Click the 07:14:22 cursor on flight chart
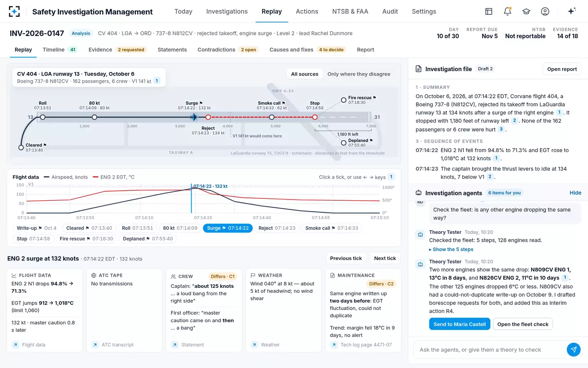The image size is (588, 368). (x=191, y=199)
